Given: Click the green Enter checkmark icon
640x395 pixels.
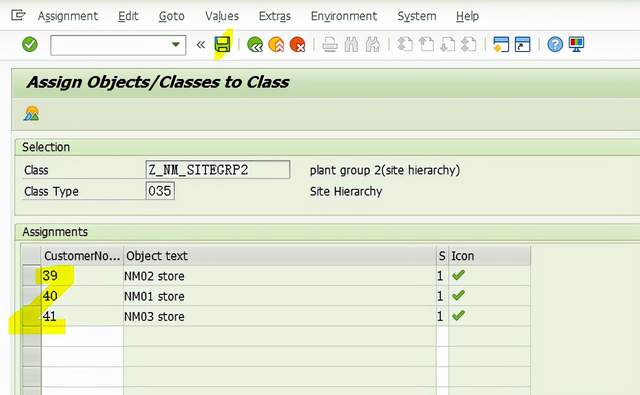Looking at the screenshot, I should 30,44.
